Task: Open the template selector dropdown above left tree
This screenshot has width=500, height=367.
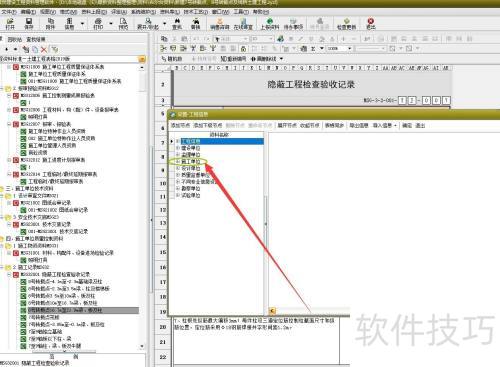Action: coord(142,59)
